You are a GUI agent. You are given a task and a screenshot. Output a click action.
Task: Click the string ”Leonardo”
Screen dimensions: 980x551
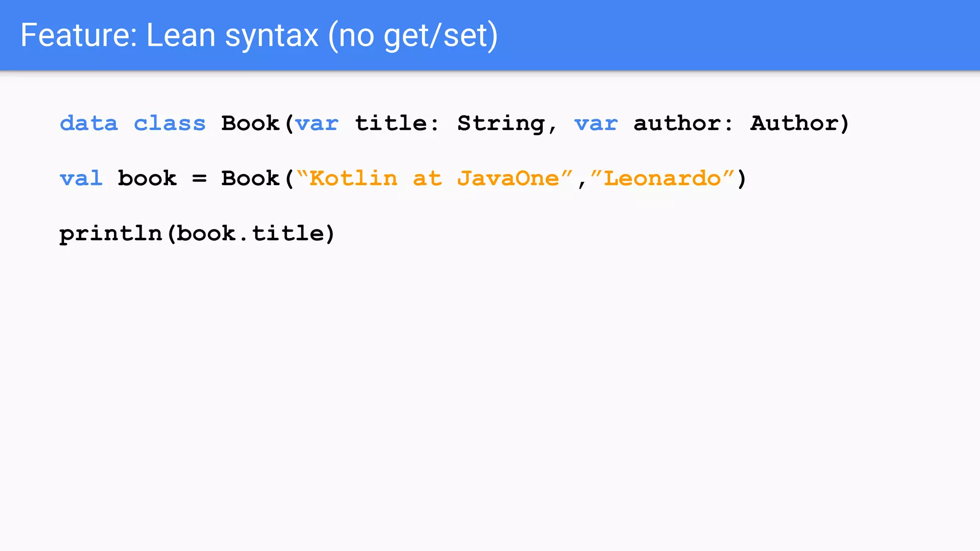(x=662, y=178)
